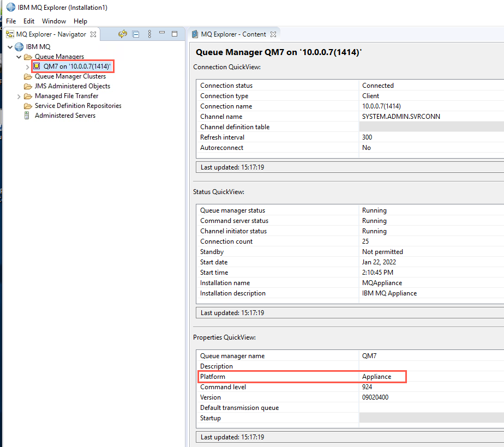Expand the QM7 queue manager node

28,67
